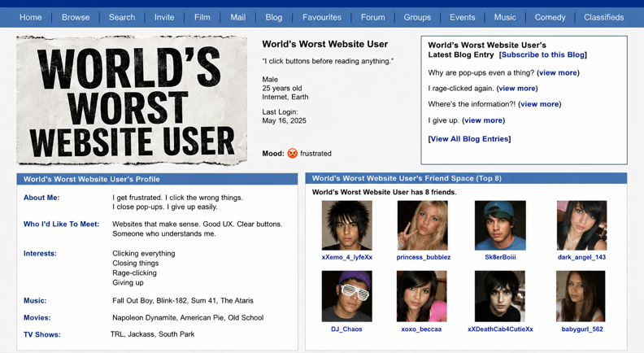Go to Events in navigation
This screenshot has height=353, width=644.
pyautogui.click(x=463, y=17)
